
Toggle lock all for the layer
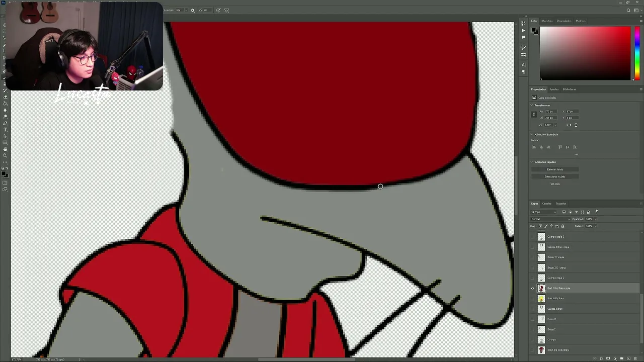click(x=562, y=226)
